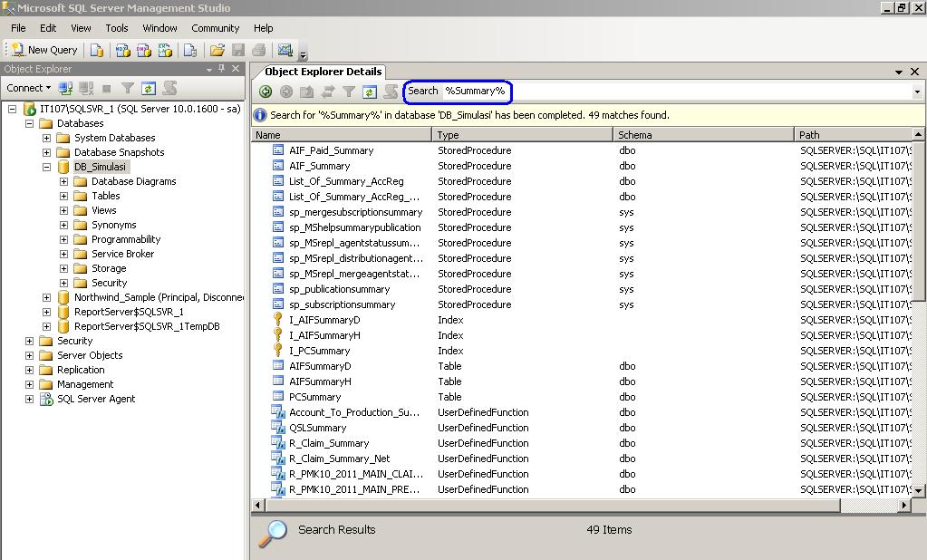Expand the System Databases folder
Image resolution: width=927 pixels, height=560 pixels.
46,138
